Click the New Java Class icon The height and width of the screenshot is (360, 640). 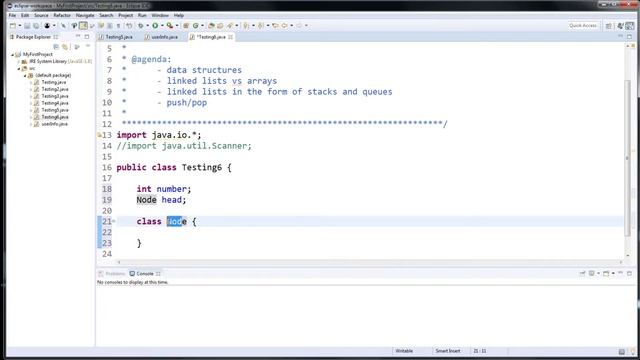(196, 25)
